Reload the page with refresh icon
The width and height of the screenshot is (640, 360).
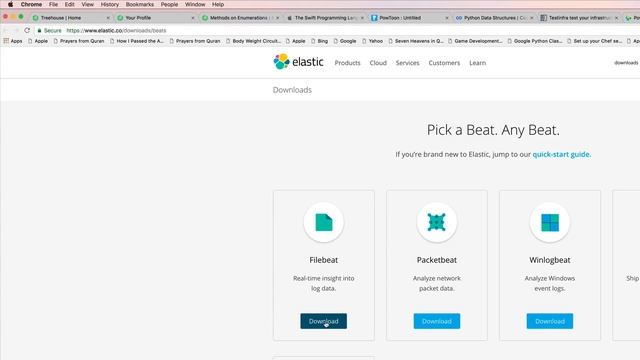point(27,31)
